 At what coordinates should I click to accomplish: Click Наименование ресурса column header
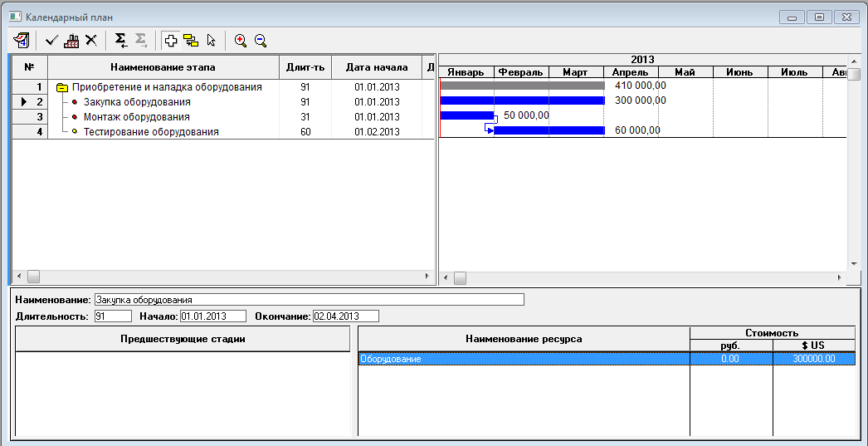[524, 339]
